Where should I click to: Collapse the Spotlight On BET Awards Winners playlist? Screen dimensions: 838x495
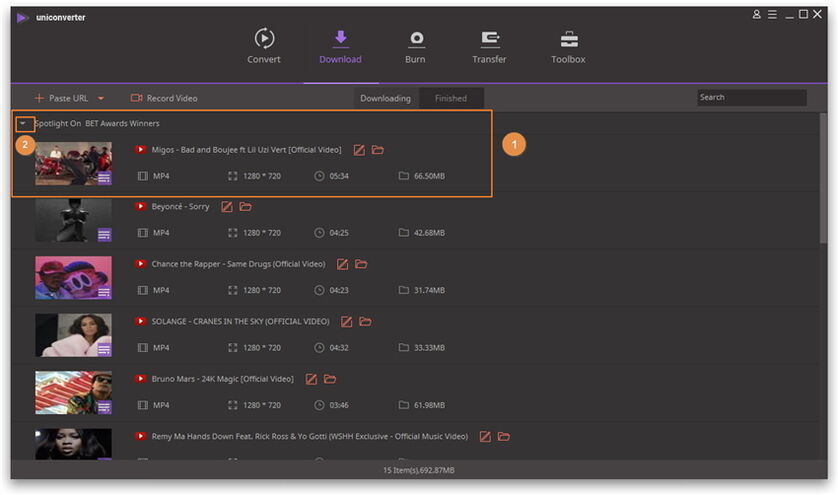[x=23, y=123]
